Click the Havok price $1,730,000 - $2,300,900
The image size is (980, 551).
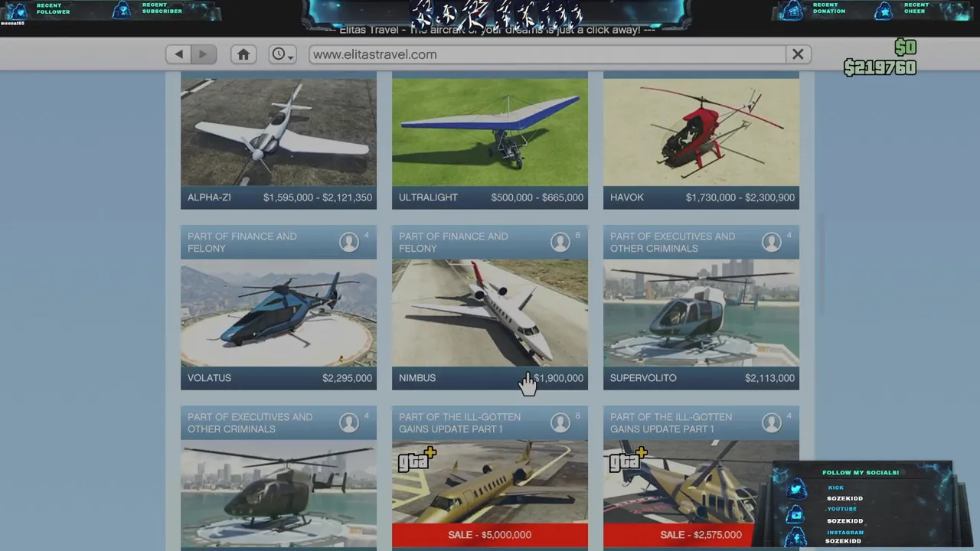click(x=740, y=197)
